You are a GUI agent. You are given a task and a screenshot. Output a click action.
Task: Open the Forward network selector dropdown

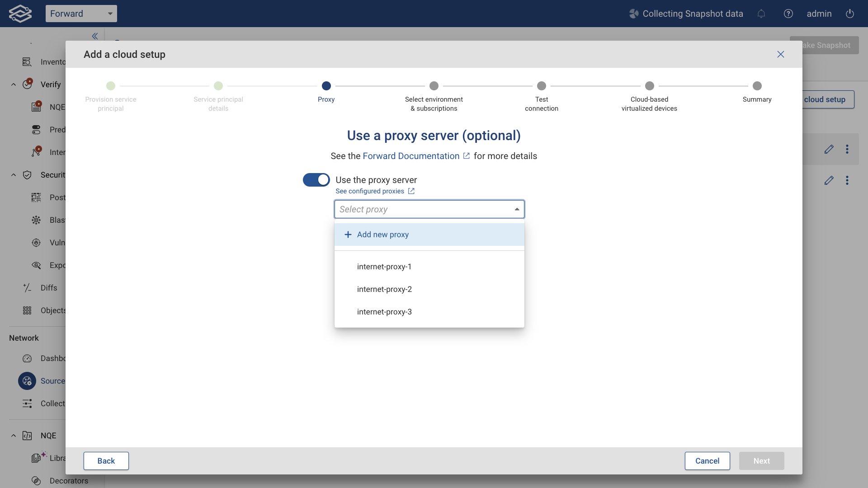pyautogui.click(x=81, y=14)
